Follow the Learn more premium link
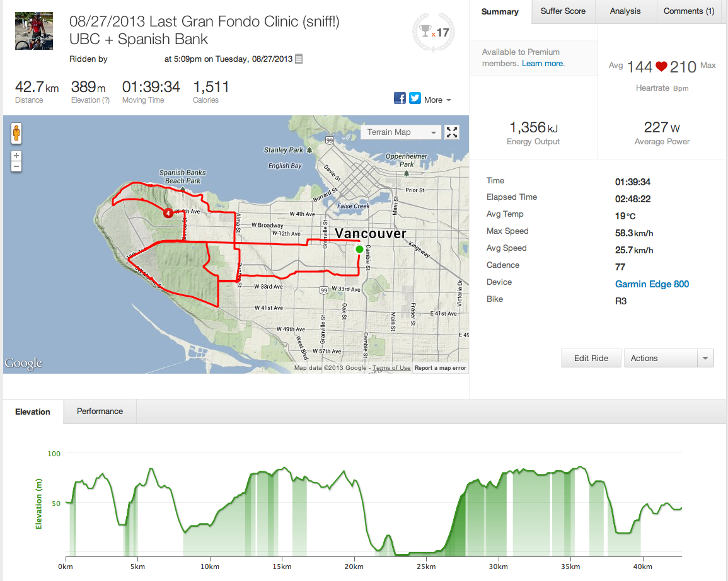 (543, 63)
